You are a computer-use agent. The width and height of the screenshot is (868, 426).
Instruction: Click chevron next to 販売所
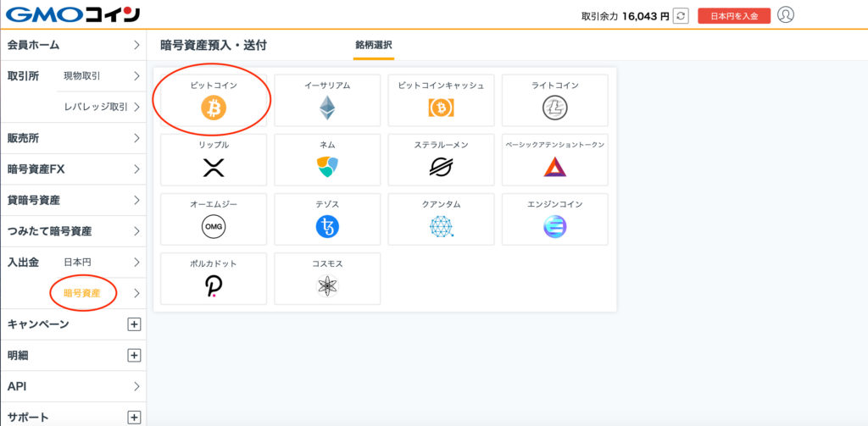[136, 138]
